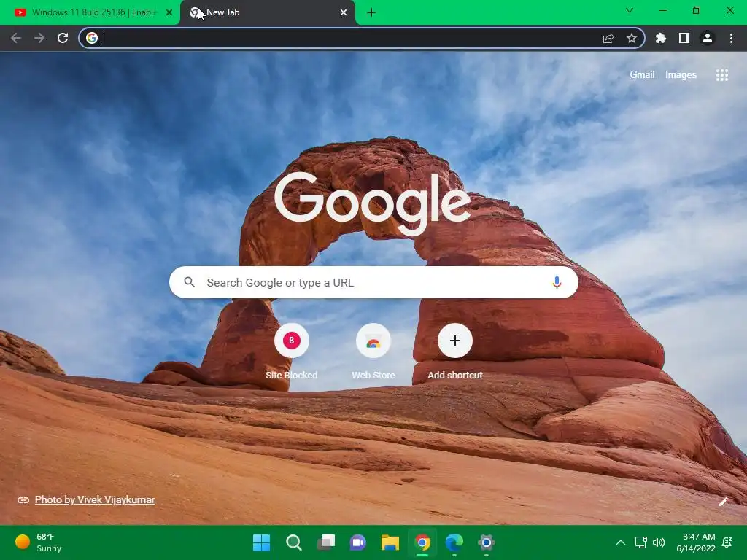Open the Google apps grid
The height and width of the screenshot is (560, 747).
tap(722, 75)
